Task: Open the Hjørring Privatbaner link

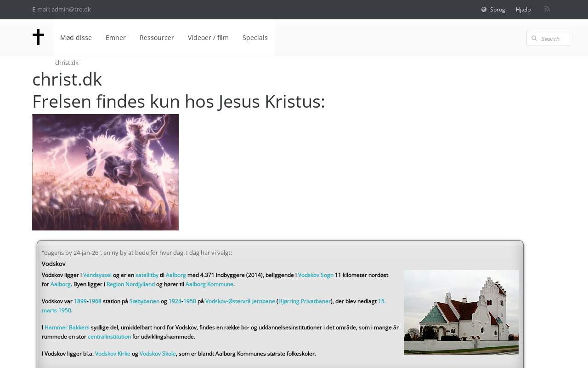Action: pos(305,301)
